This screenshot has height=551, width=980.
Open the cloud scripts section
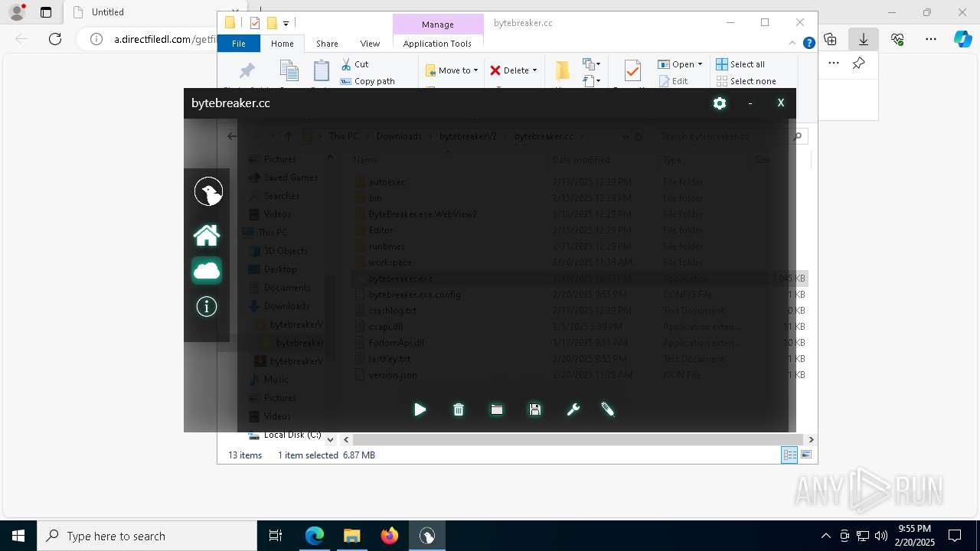coord(207,270)
